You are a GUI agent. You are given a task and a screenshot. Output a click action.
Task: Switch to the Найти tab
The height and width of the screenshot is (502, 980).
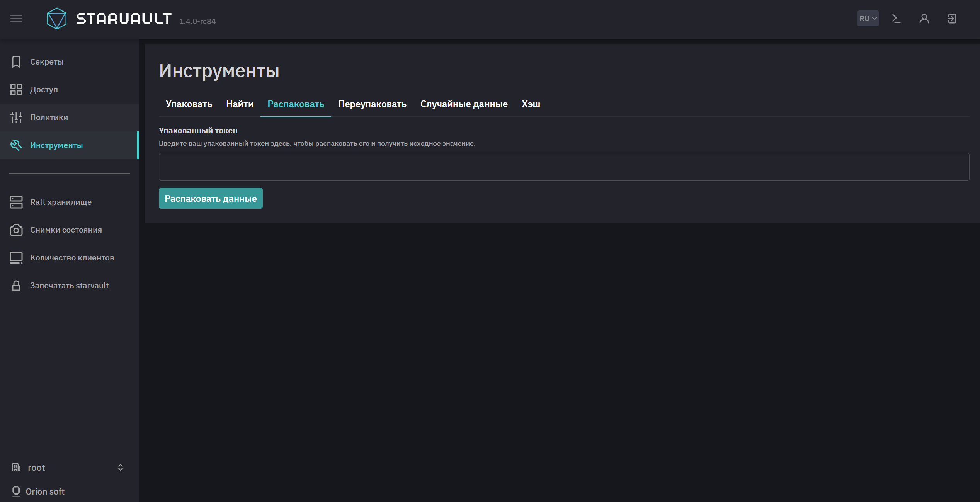(240, 104)
